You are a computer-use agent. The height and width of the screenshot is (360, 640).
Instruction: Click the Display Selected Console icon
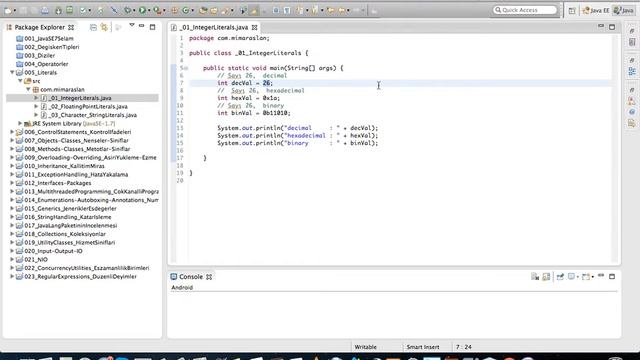point(571,277)
